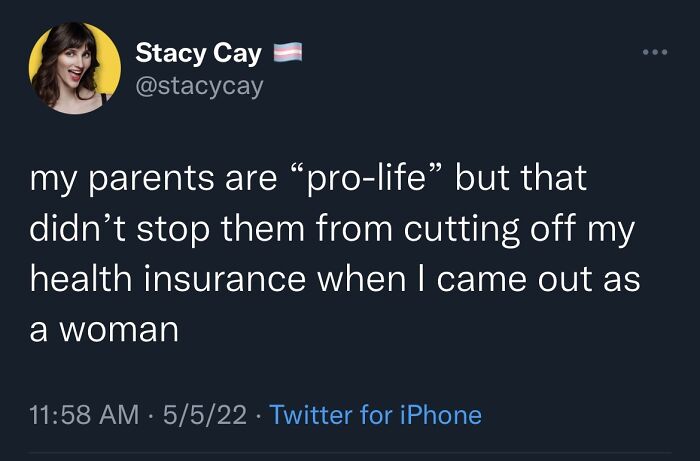Open the Stacy Cay display name link

[198, 53]
